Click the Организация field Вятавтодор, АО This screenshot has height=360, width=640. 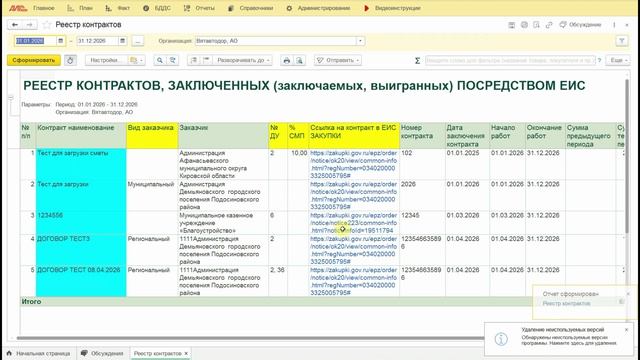(x=276, y=41)
